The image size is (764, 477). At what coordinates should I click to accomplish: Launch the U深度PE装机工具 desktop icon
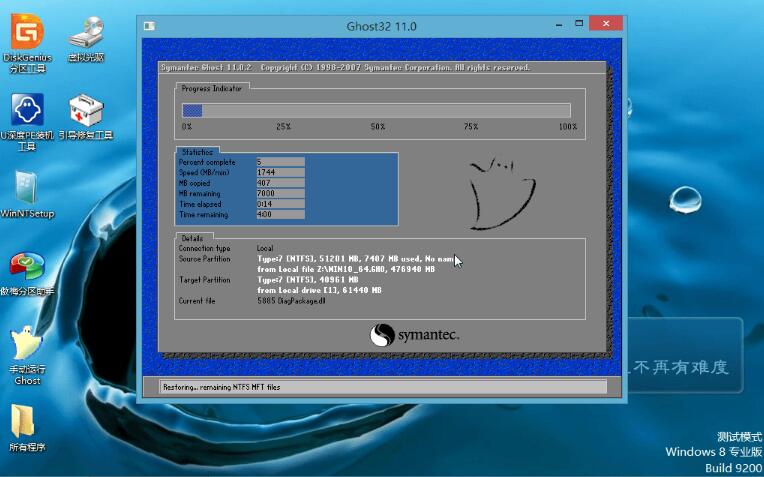27,122
